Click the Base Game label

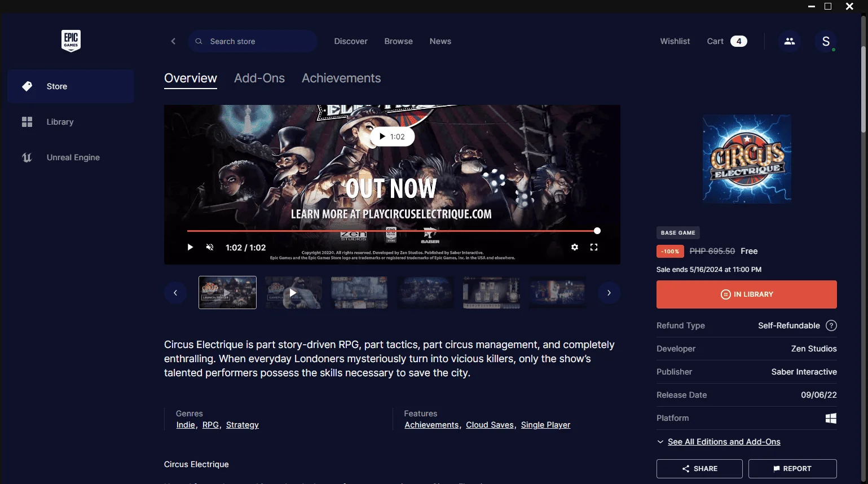678,232
